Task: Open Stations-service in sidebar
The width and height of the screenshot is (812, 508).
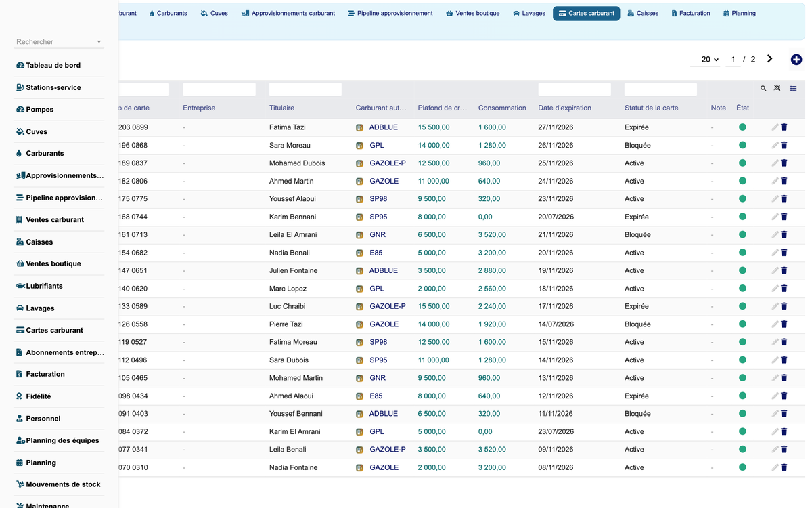Action: click(x=53, y=87)
